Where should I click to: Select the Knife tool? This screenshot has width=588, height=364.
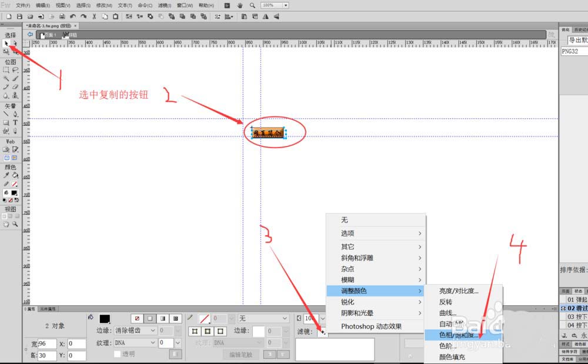15,131
